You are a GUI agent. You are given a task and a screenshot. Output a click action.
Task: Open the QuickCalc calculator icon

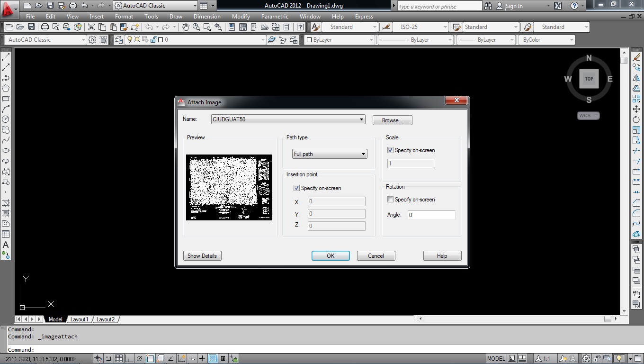pyautogui.click(x=286, y=27)
